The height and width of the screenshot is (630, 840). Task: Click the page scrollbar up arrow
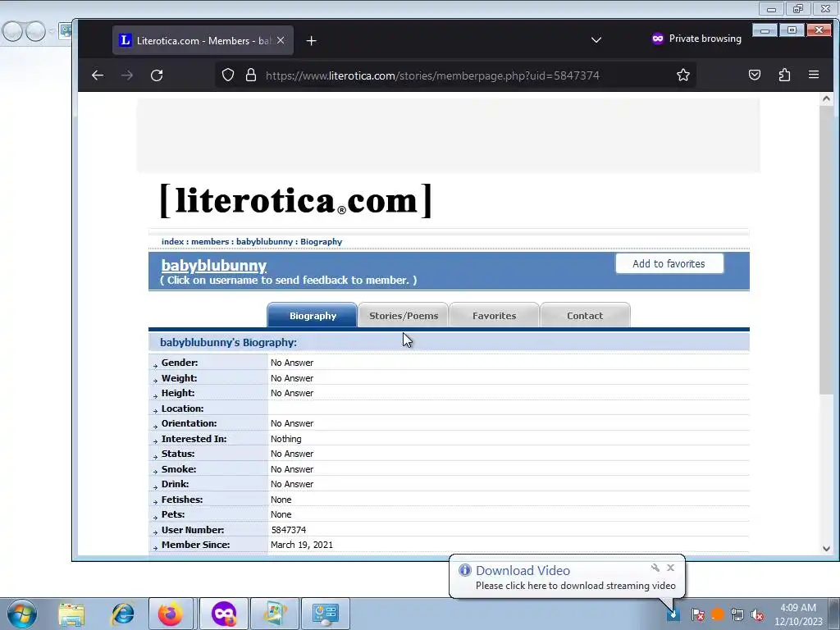tap(826, 98)
